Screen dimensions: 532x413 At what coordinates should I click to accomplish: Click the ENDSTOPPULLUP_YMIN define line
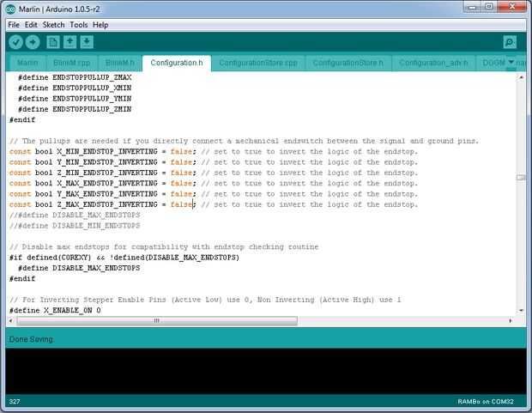coord(75,99)
